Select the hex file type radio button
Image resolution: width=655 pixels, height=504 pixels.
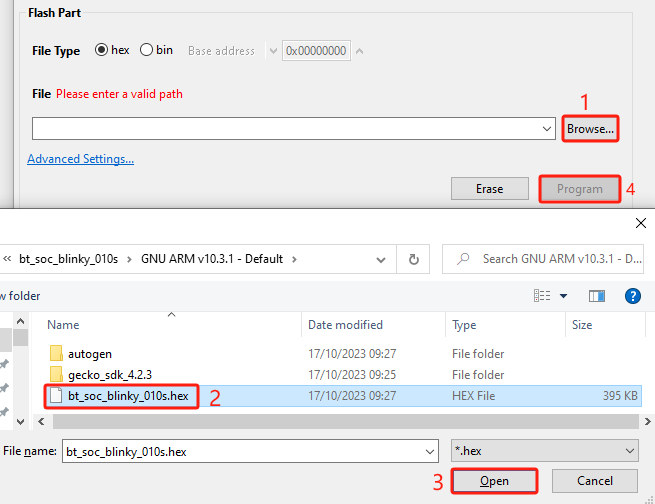101,50
